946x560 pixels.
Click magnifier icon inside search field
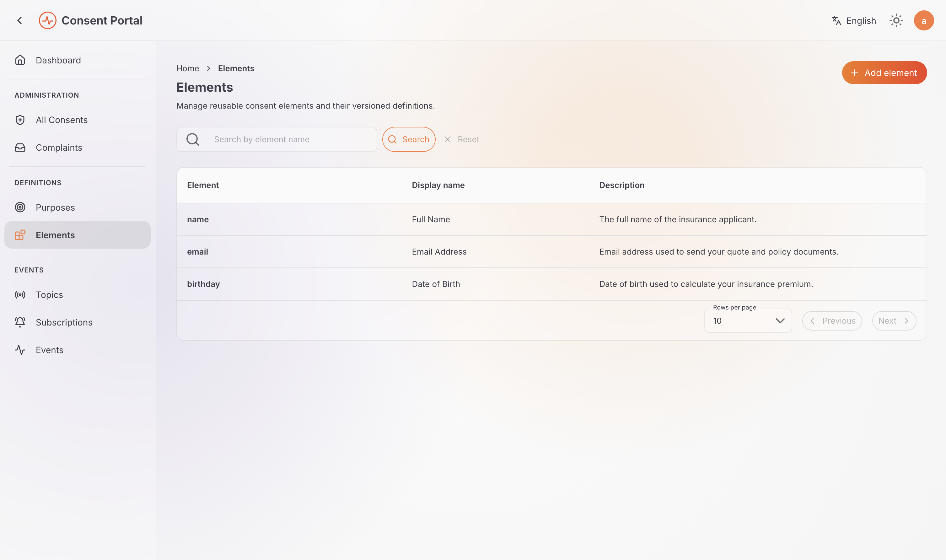click(193, 139)
